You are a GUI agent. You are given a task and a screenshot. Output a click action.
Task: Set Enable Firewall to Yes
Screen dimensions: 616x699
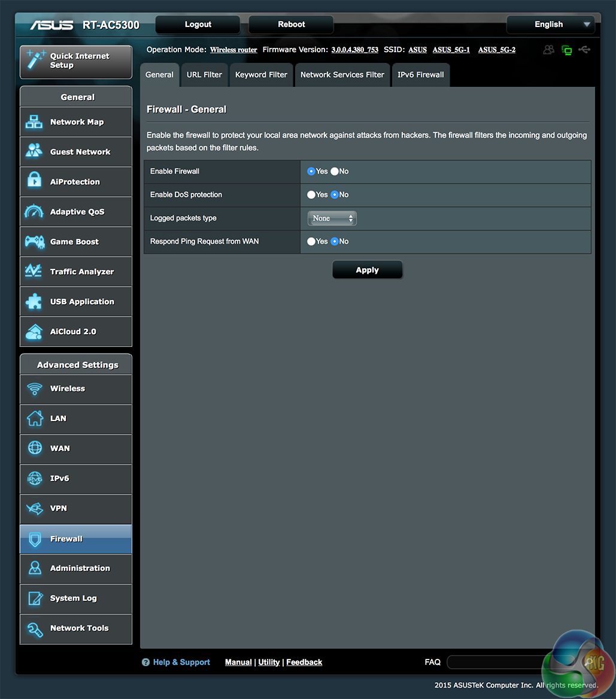[311, 171]
